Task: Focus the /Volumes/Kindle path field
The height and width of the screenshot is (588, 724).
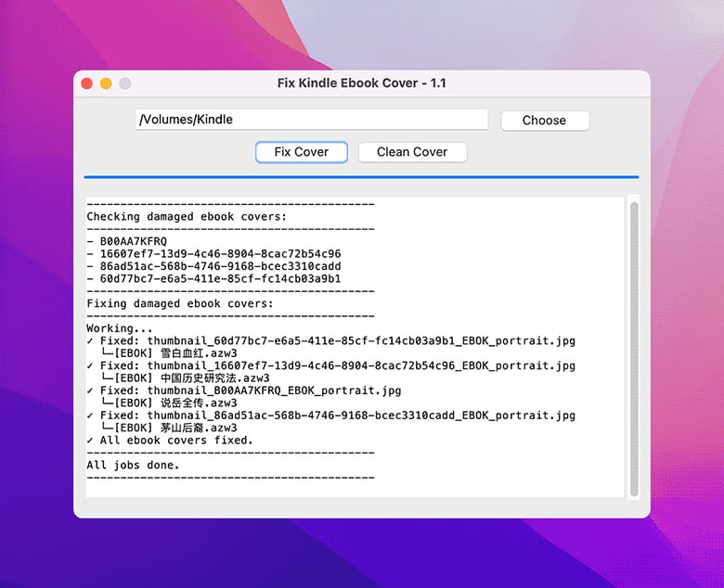Action: [311, 120]
